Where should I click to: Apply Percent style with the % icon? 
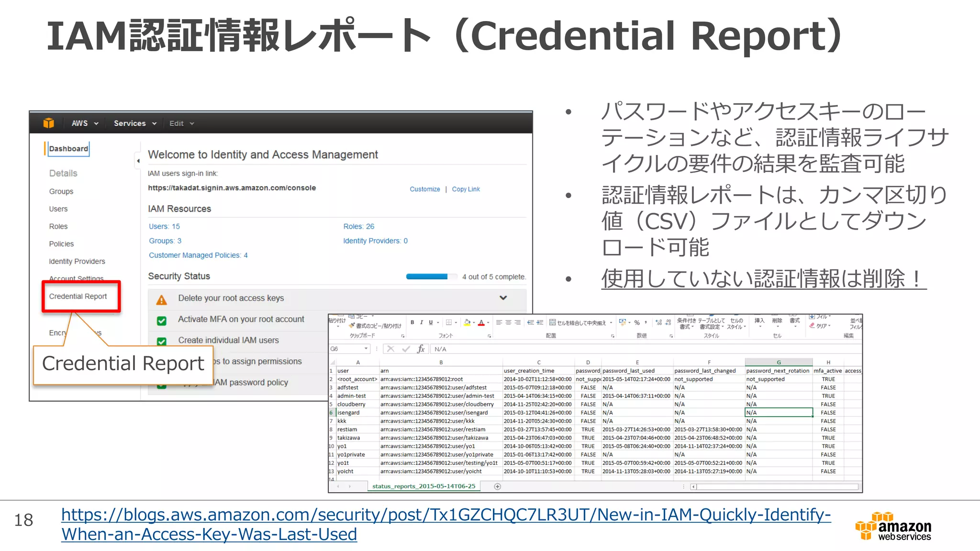637,323
